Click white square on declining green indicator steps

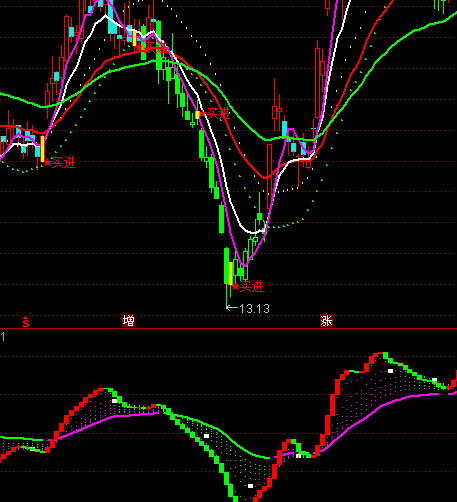pyautogui.click(x=207, y=436)
